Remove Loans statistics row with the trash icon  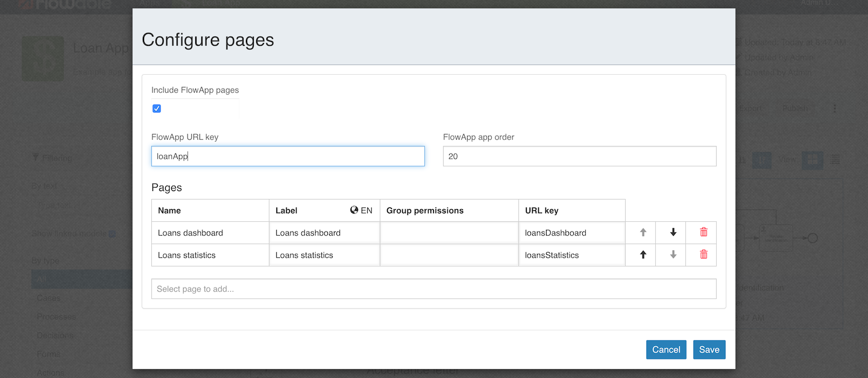point(701,254)
